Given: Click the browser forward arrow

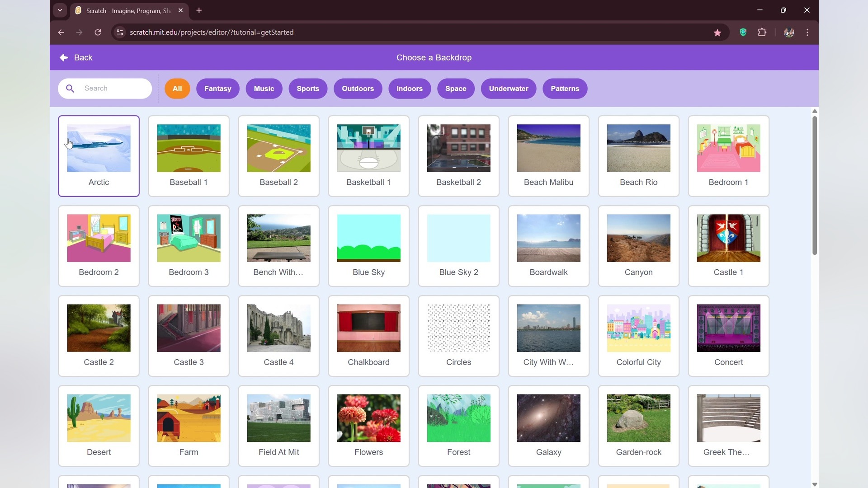Looking at the screenshot, I should coord(80,33).
